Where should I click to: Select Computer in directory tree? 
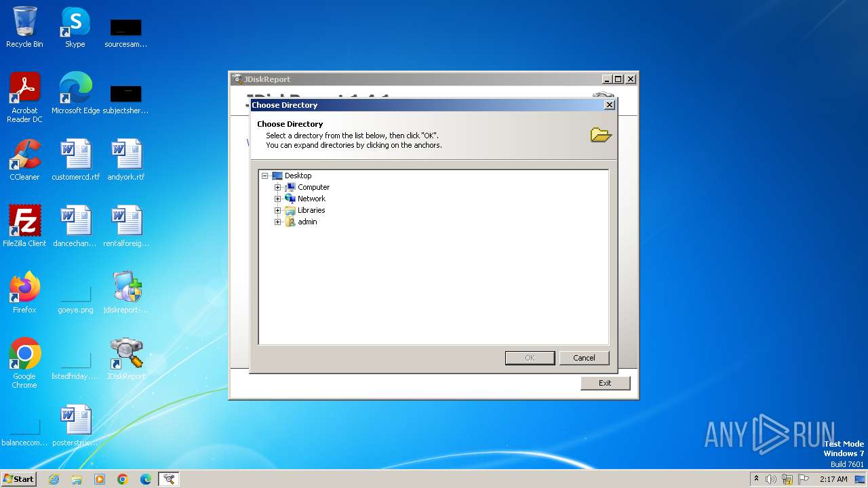coord(313,187)
